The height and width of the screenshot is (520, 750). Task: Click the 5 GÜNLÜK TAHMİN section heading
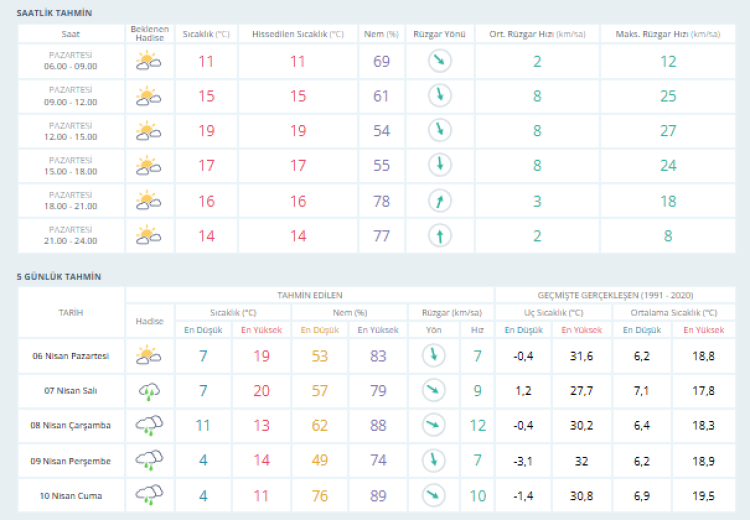click(59, 276)
